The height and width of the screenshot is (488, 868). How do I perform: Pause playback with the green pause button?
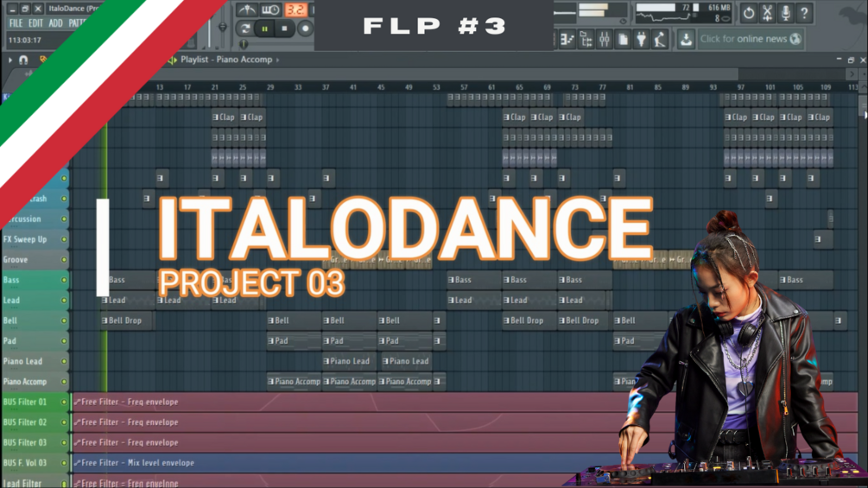[x=264, y=29]
